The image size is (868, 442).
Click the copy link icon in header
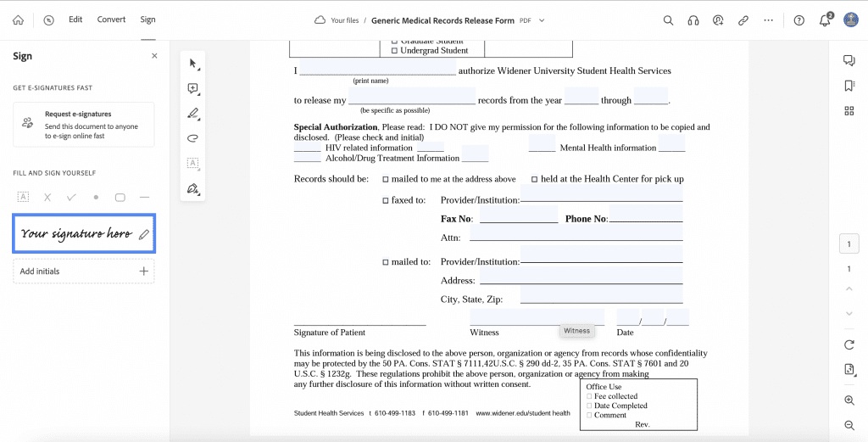click(743, 20)
